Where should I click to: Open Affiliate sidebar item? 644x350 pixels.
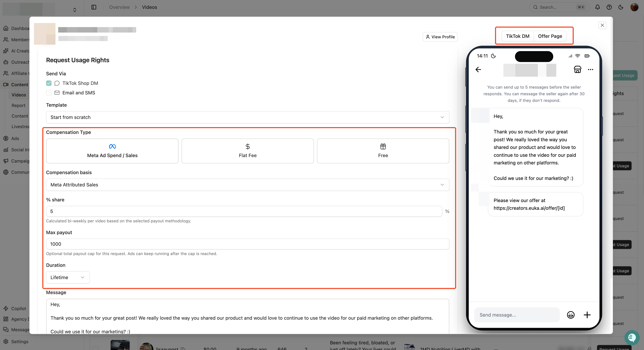(x=16, y=73)
